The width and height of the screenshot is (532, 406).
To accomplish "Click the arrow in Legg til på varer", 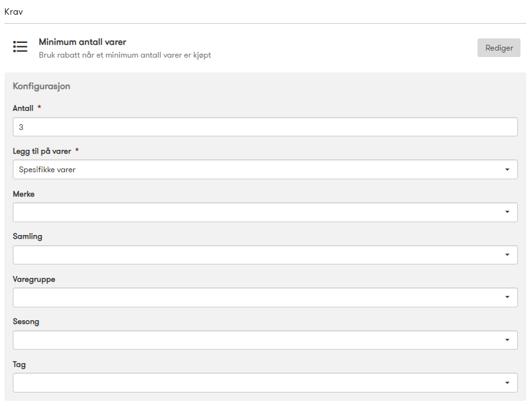I will (507, 170).
